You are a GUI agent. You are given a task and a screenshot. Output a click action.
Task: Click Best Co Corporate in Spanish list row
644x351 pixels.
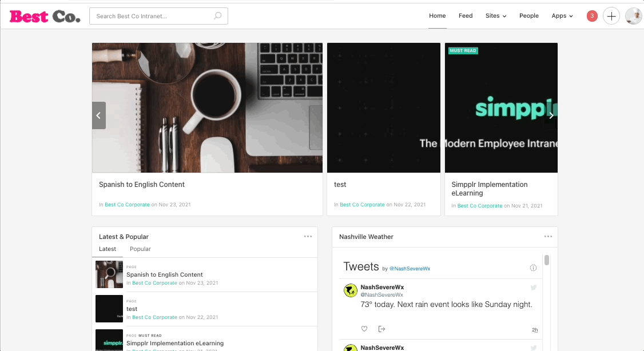[155, 283]
